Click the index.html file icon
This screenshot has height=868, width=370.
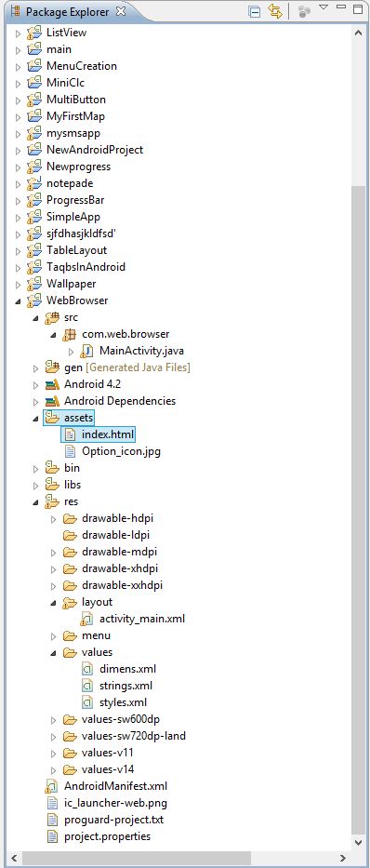click(x=71, y=434)
